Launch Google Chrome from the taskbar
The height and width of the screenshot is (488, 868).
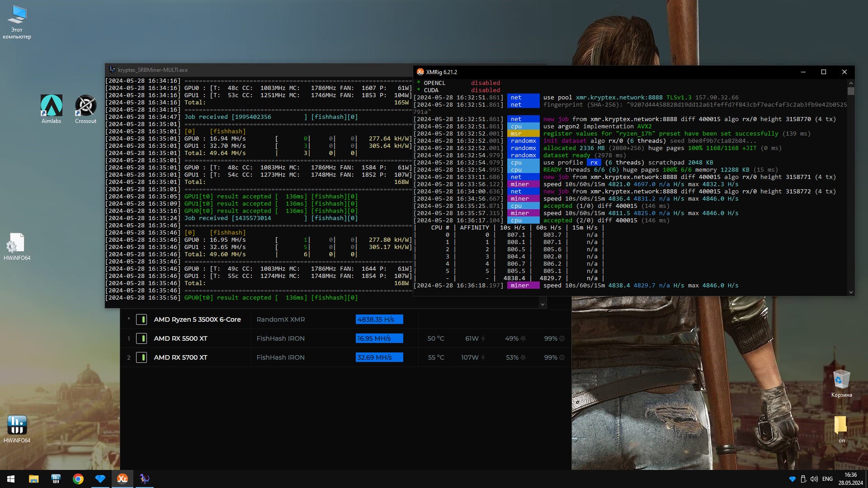(78, 479)
